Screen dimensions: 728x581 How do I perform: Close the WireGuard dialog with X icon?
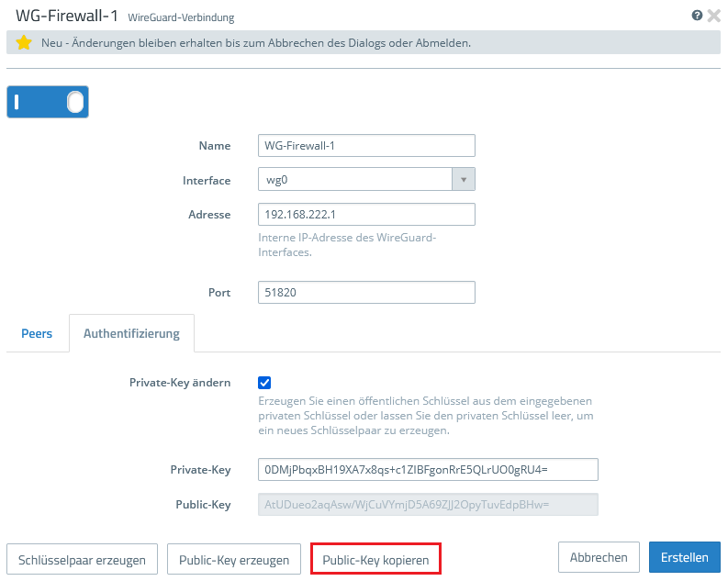pos(714,16)
